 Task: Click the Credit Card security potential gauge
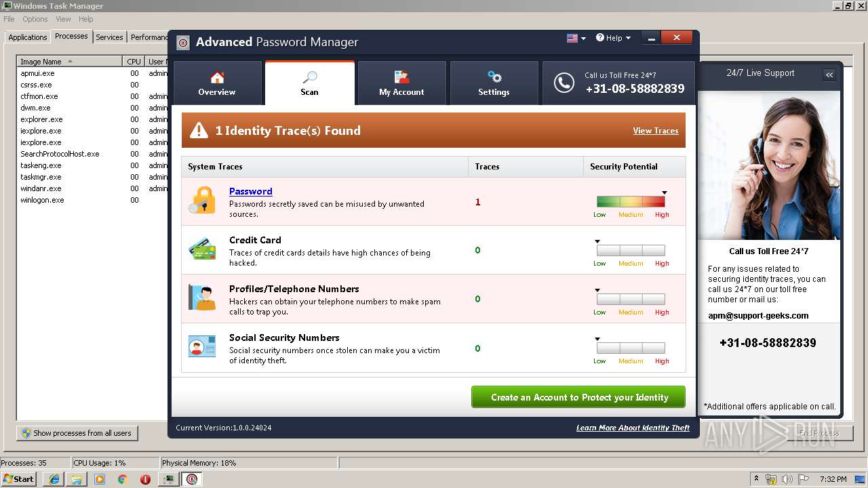[631, 250]
